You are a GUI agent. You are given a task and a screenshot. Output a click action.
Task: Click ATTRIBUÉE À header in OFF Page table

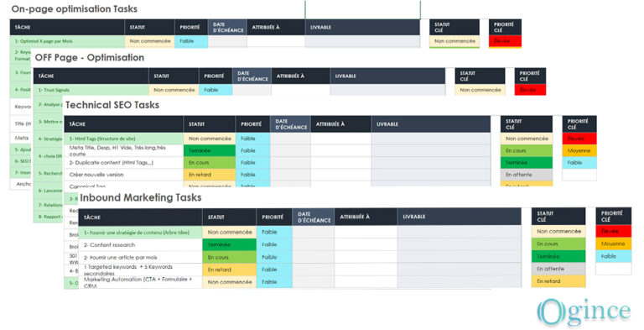point(301,76)
